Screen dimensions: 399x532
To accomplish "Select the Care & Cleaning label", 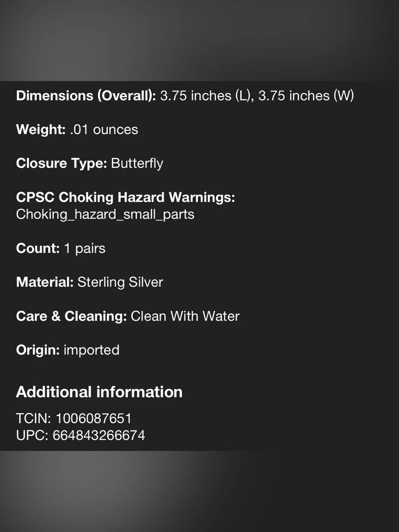I will tap(71, 316).
